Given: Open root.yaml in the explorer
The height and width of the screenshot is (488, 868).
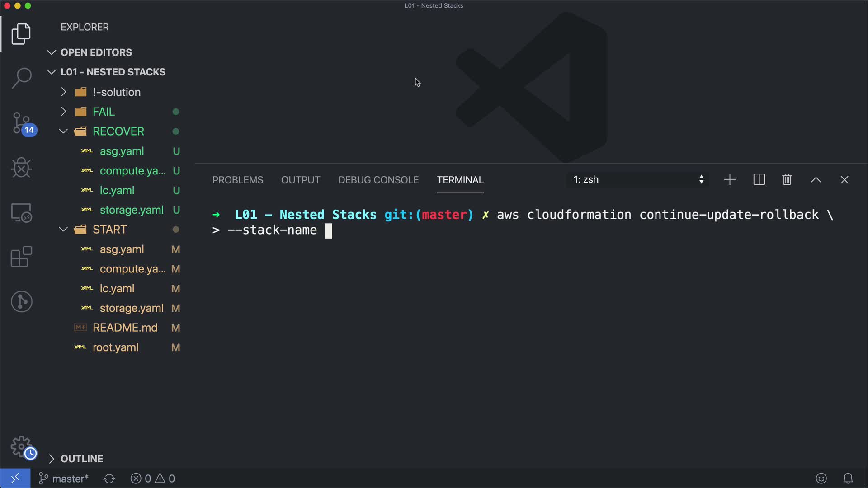Looking at the screenshot, I should [115, 347].
